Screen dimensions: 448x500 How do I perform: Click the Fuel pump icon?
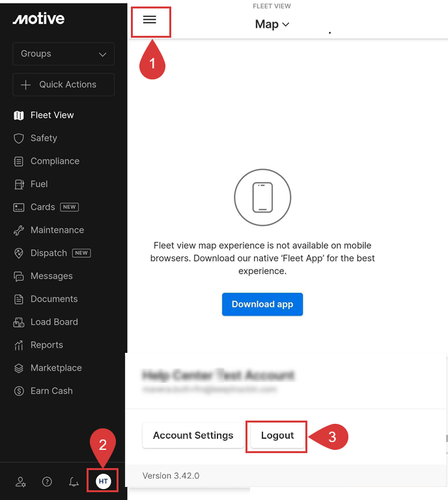point(19,184)
